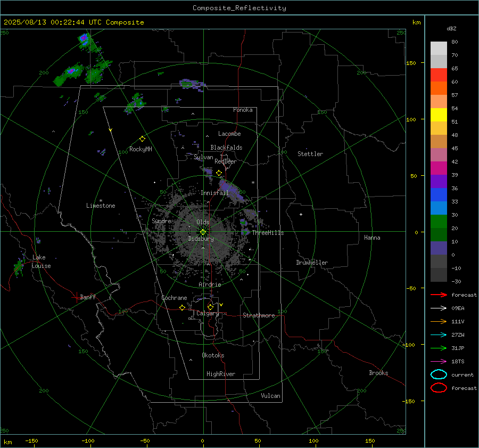Click the red swatch between 65 and 60 dBZ
479x448 pixels.
click(439, 75)
